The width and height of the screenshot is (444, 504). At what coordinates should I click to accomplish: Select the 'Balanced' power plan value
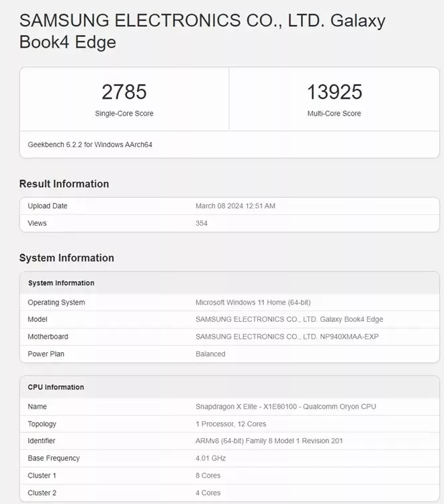210,354
